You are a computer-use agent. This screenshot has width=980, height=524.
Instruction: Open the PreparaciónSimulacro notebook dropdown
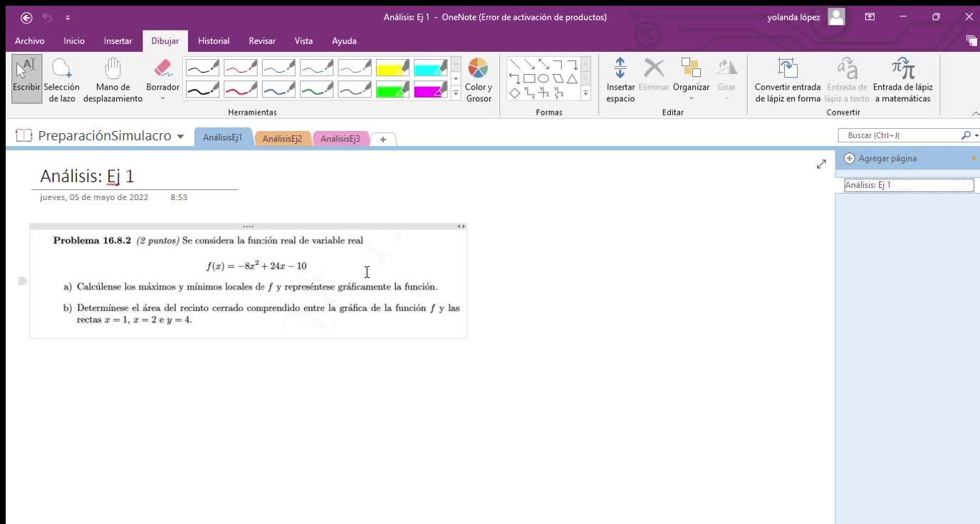point(180,136)
